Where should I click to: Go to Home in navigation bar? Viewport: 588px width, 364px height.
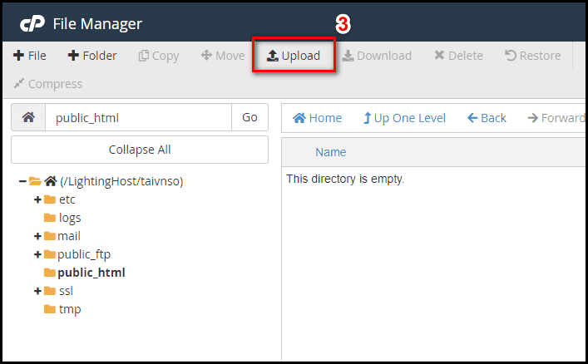tap(317, 118)
